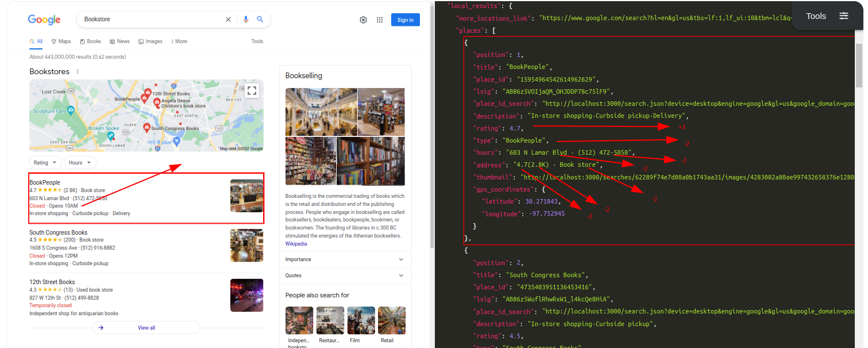This screenshot has width=868, height=348.
Task: Open the Wikipedia link
Action: pyautogui.click(x=296, y=244)
